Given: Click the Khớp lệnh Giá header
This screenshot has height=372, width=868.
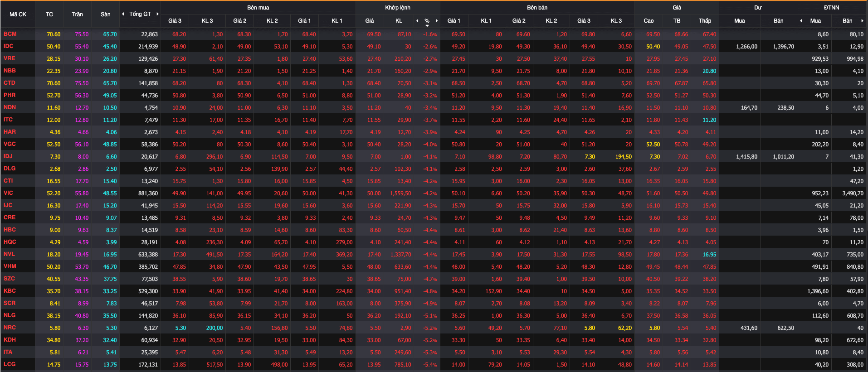Looking at the screenshot, I should pyautogui.click(x=370, y=21).
